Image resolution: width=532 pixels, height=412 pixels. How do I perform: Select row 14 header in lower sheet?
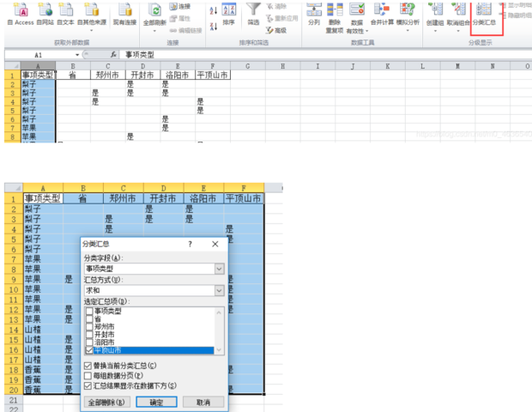[x=14, y=330]
